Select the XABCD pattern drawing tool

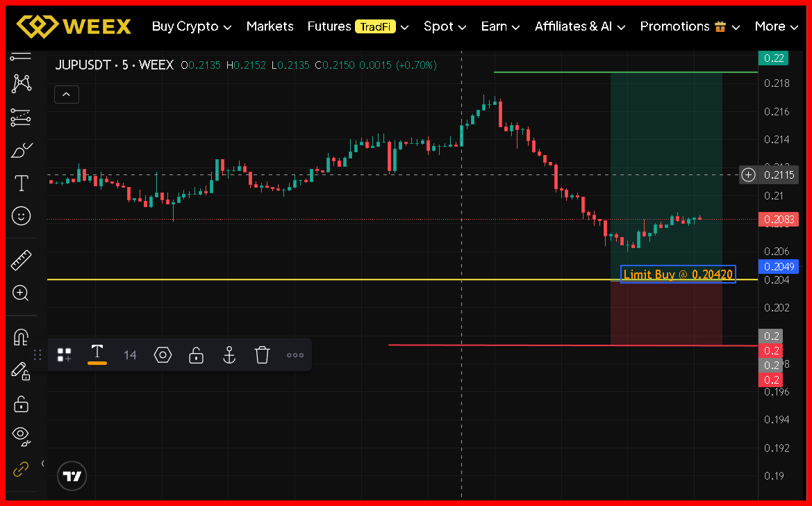click(x=22, y=83)
